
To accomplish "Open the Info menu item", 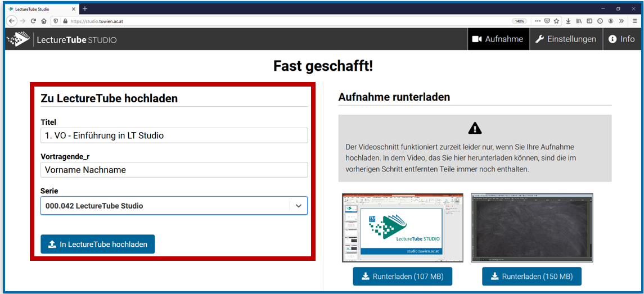I will point(622,39).
